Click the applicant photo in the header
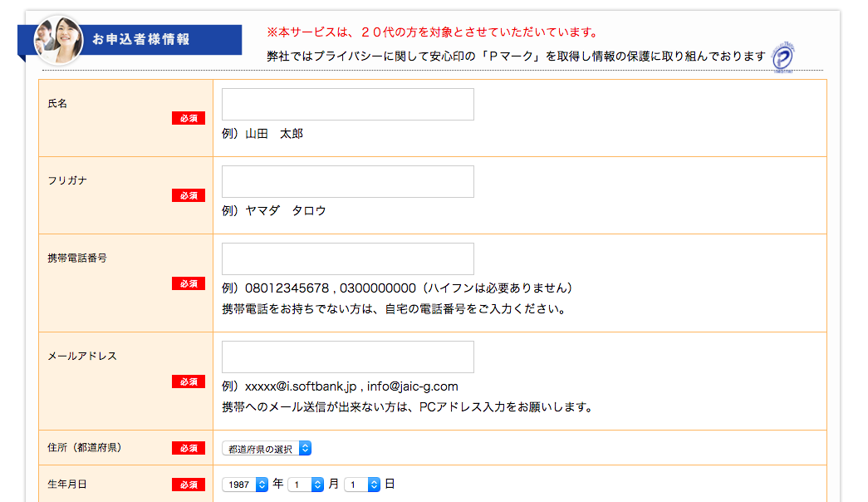Screen dimensions: 868x502 point(59,40)
